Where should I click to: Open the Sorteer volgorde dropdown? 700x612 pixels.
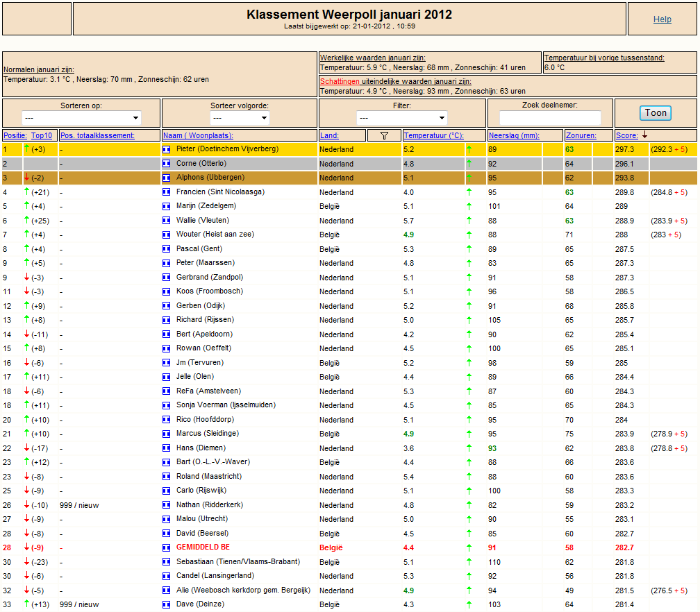(240, 118)
